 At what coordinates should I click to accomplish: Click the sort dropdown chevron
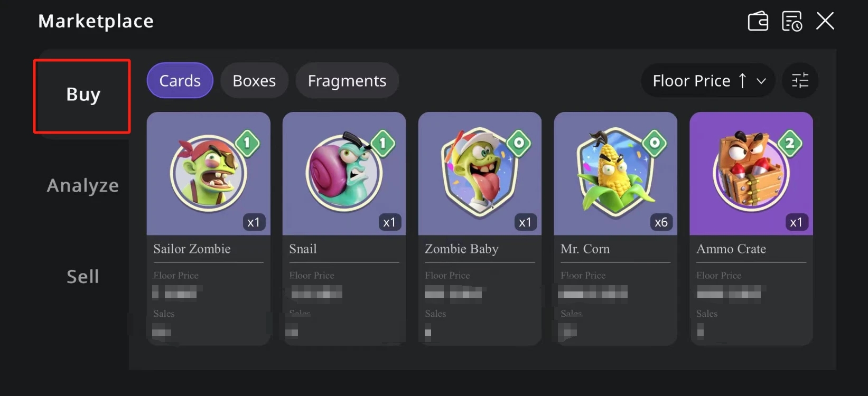point(761,81)
